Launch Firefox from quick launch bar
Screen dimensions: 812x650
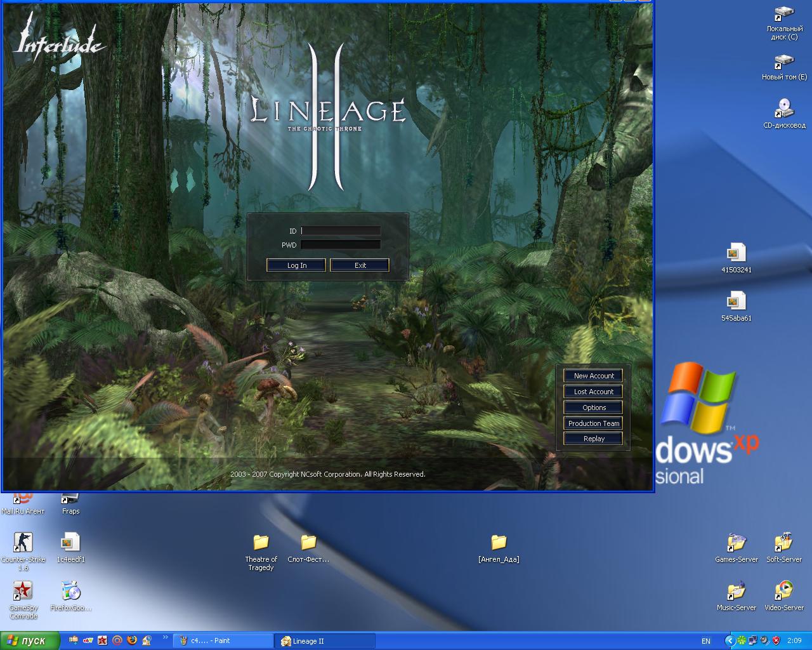point(132,640)
